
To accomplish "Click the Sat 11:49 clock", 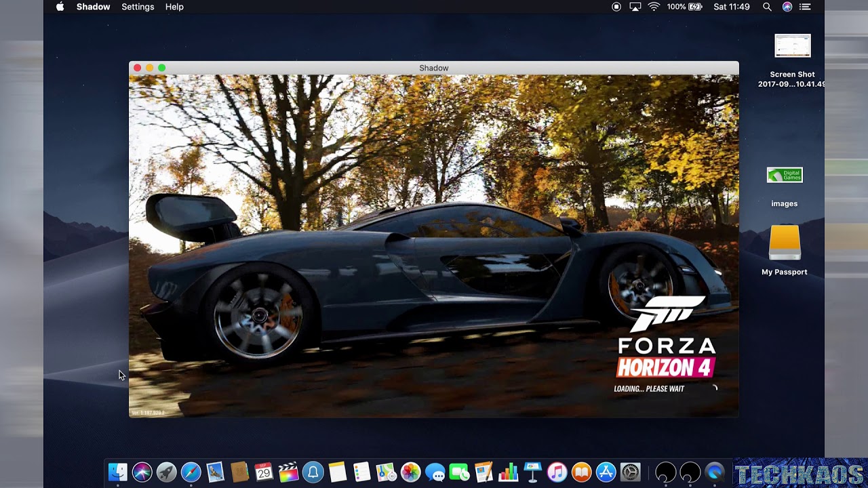I will click(732, 7).
